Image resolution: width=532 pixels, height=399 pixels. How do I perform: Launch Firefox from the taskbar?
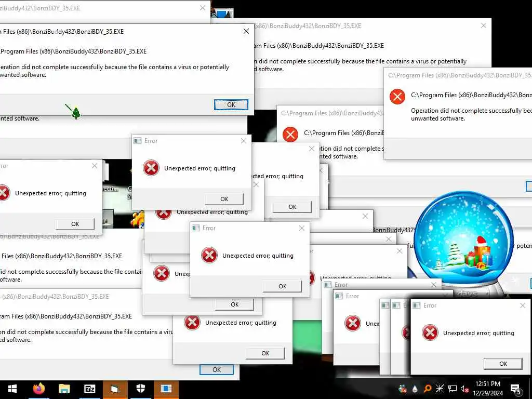[38, 389]
